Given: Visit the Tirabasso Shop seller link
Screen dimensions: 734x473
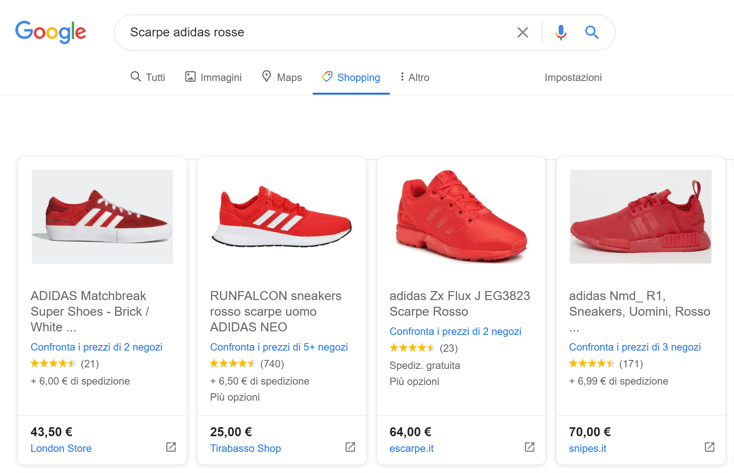Looking at the screenshot, I should pyautogui.click(x=245, y=448).
